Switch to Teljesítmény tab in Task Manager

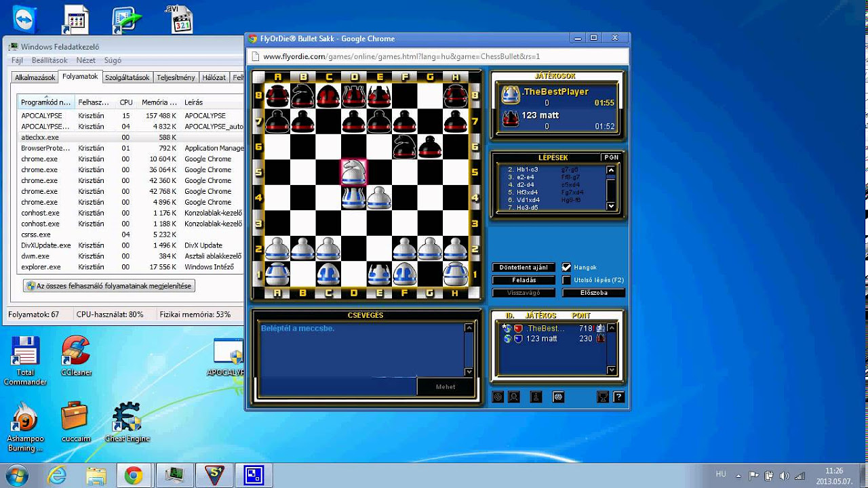176,77
